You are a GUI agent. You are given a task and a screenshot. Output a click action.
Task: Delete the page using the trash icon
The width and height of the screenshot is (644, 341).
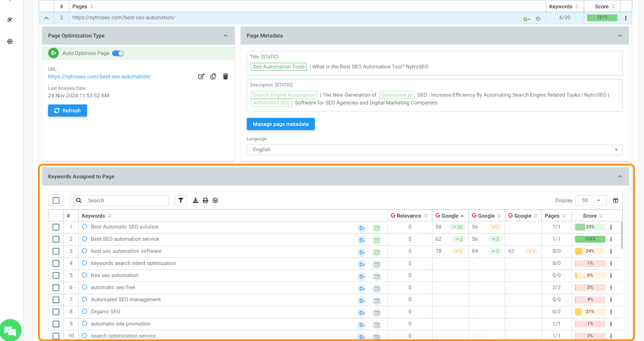tap(225, 76)
